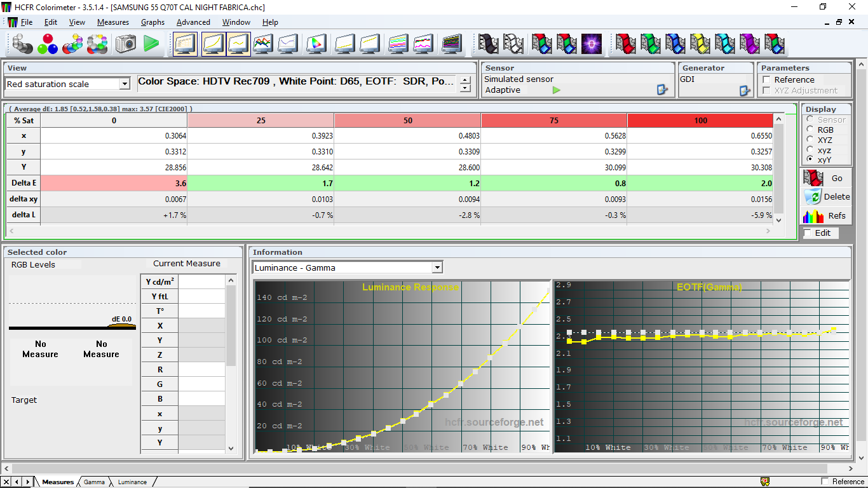Click the gray scale spheres measure icon
The height and width of the screenshot is (488, 868).
point(23,44)
